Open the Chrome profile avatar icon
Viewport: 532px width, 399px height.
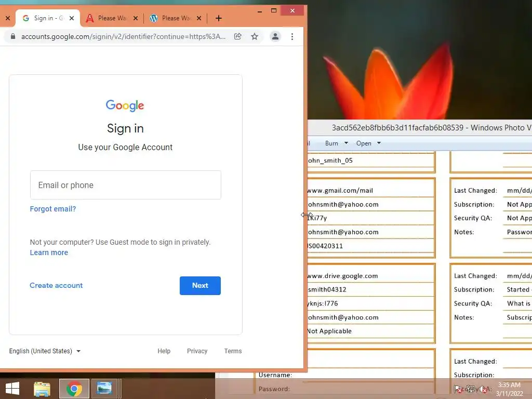[x=275, y=36]
